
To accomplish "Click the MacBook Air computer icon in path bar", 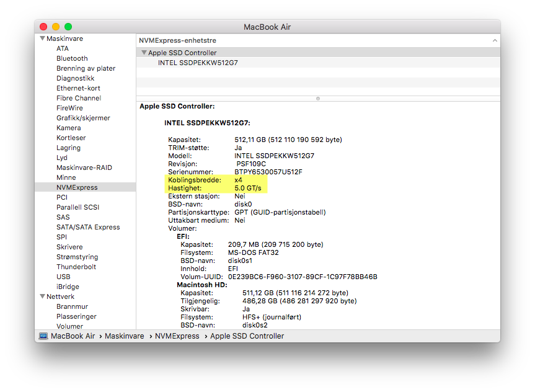I will (x=43, y=336).
